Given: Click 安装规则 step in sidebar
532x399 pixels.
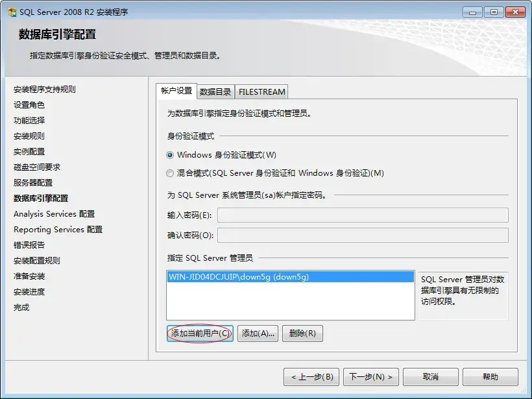Looking at the screenshot, I should [x=29, y=136].
